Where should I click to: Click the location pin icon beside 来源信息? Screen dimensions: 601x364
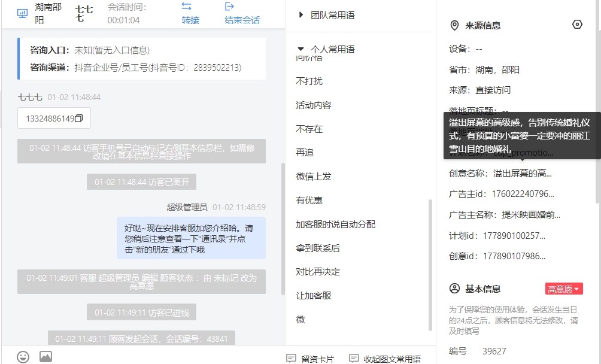click(x=454, y=26)
